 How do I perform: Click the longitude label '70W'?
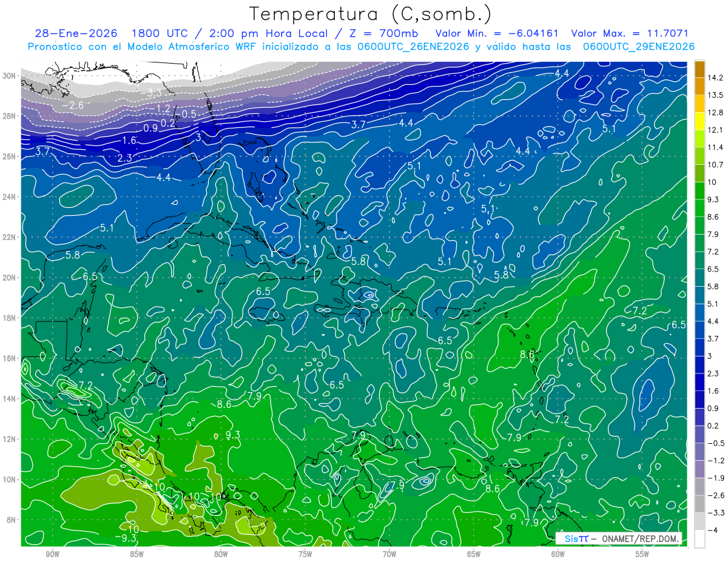pyautogui.click(x=389, y=555)
